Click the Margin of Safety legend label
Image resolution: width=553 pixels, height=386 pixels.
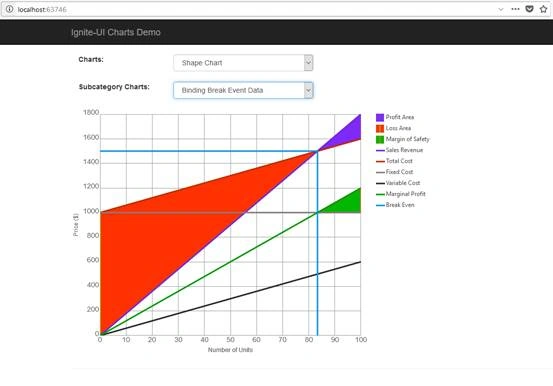pos(408,139)
